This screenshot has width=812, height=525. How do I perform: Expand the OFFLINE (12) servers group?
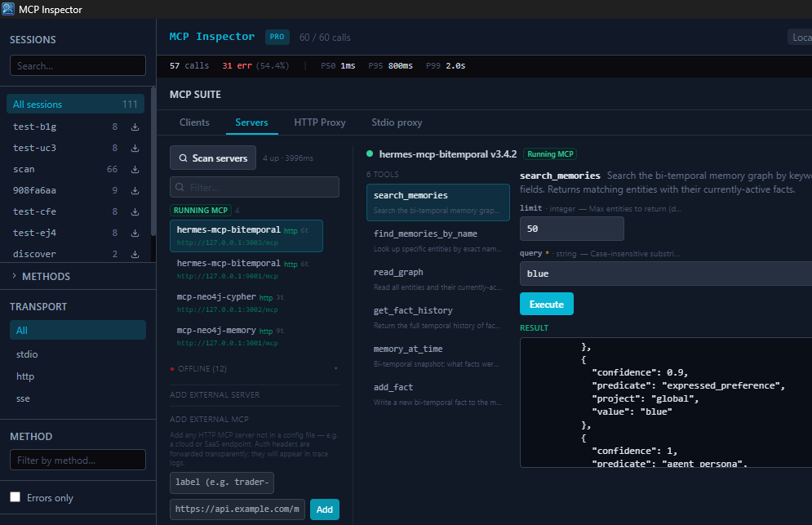(x=254, y=368)
